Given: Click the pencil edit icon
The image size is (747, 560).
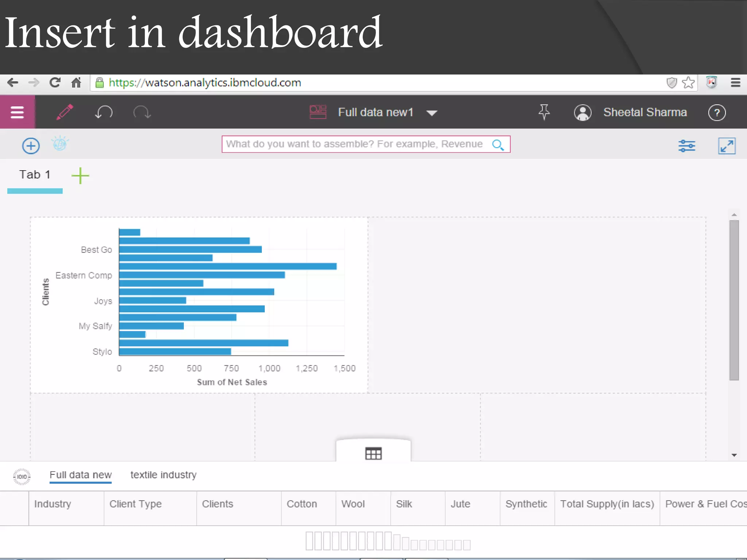Looking at the screenshot, I should (x=65, y=112).
